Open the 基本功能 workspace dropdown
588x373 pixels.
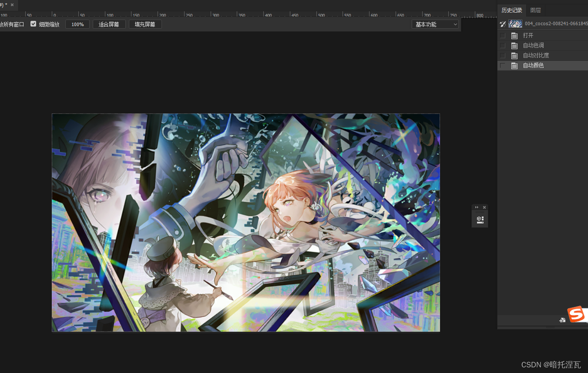click(x=435, y=24)
